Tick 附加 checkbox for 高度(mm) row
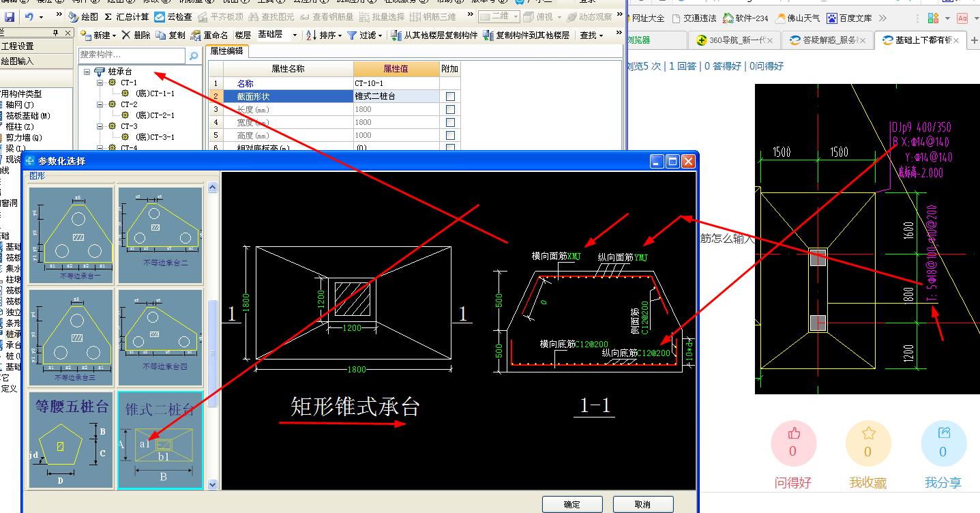 449,135
